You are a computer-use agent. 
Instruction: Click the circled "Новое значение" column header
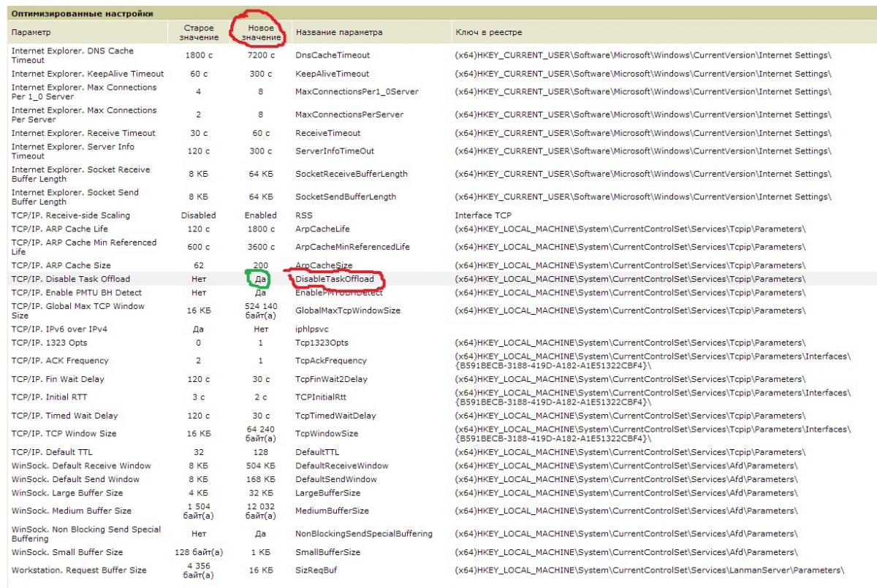pyautogui.click(x=261, y=33)
